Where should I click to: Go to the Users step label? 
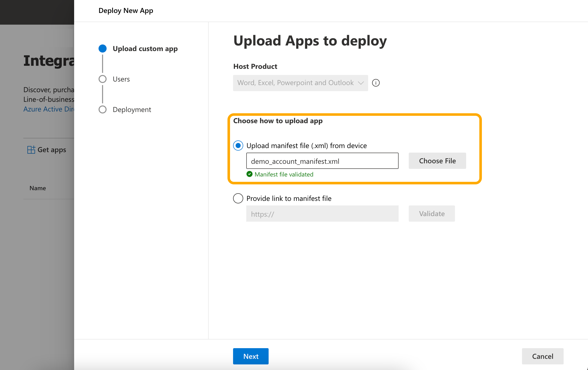point(121,79)
